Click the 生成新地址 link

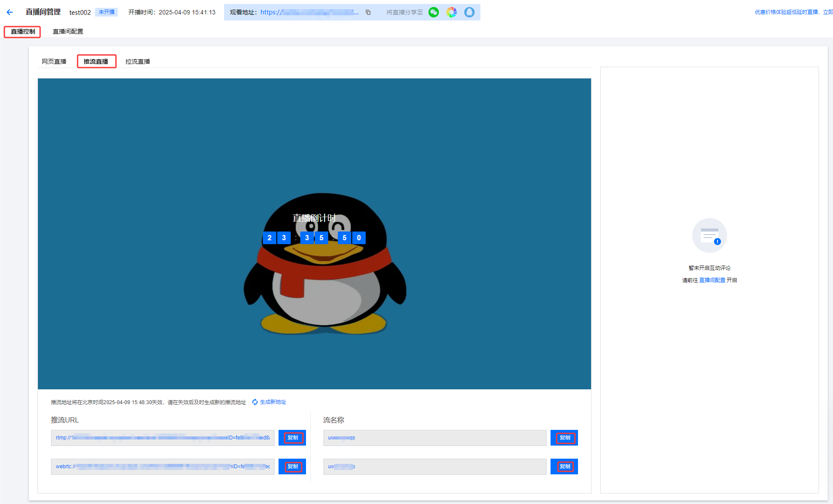click(273, 402)
